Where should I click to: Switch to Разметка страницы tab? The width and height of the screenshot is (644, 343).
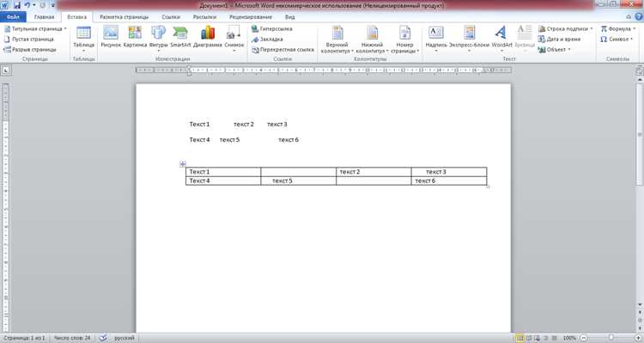pyautogui.click(x=124, y=17)
